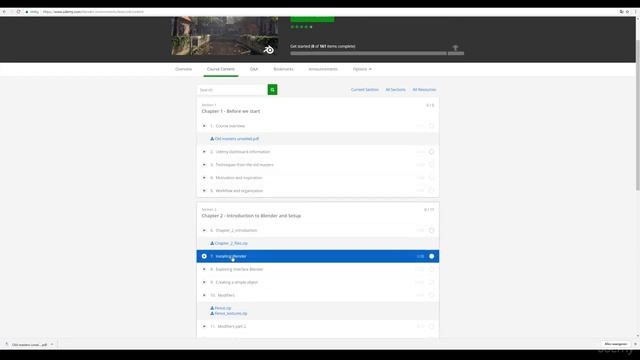Viewport: 640px width, 360px height.
Task: Collapse Chapter 2 - Introduction to Blender section
Action: [x=318, y=213]
